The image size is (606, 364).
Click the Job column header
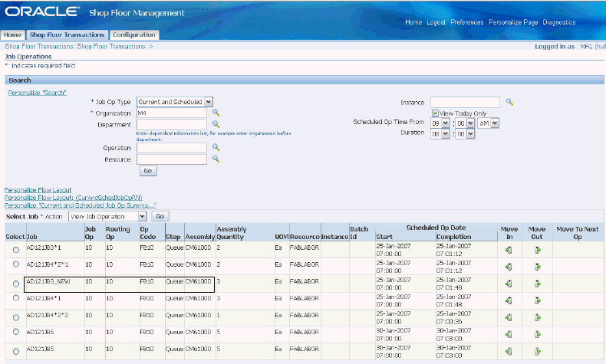click(x=31, y=237)
